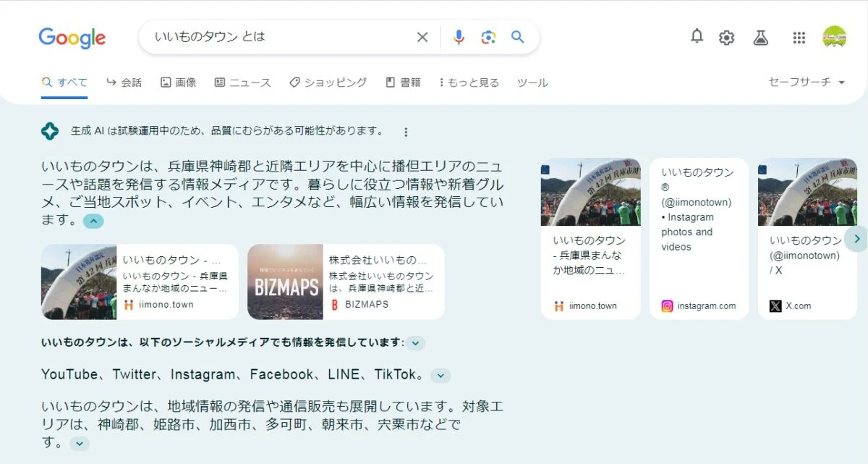This screenshot has width=868, height=464.
Task: Open Google Lens image search icon
Action: click(x=488, y=37)
